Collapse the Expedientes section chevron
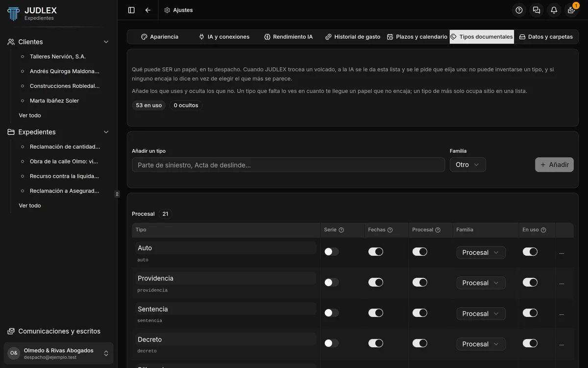 (106, 132)
